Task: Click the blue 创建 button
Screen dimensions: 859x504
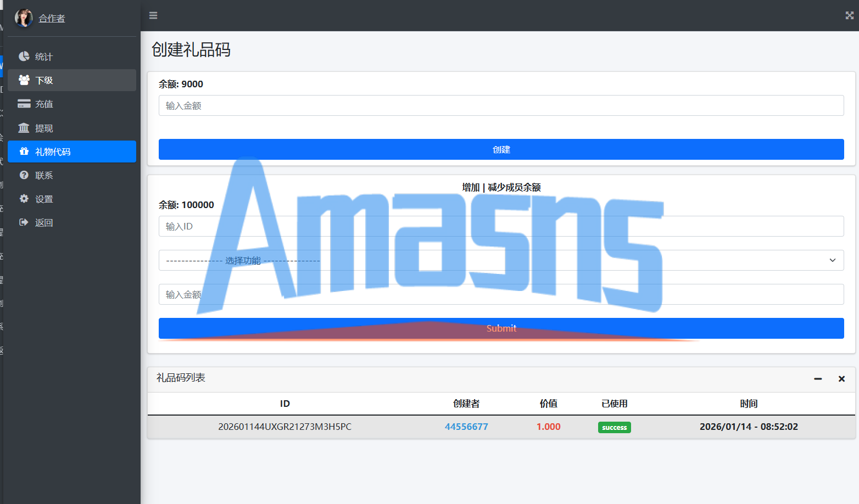Action: 501,149
